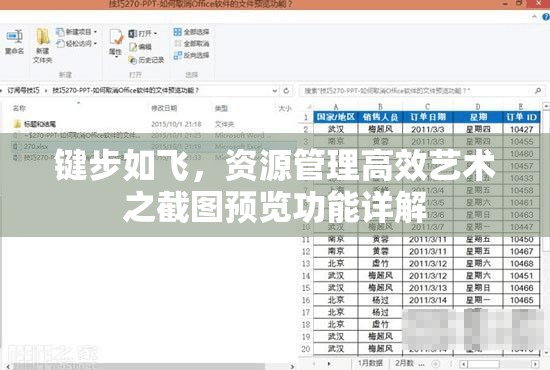Screen dimensions: 550x370
Task: Switch to the 2月数 sheet tab
Action: (x=404, y=363)
